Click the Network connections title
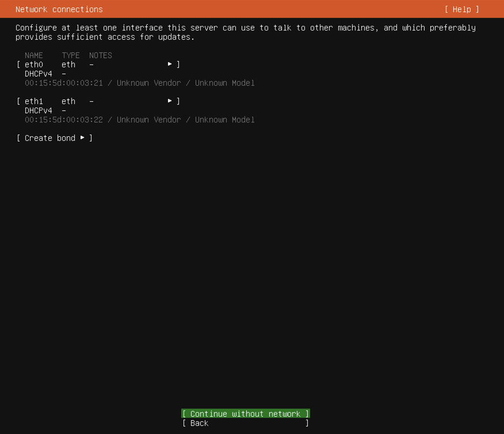The height and width of the screenshot is (434, 504). [x=59, y=9]
